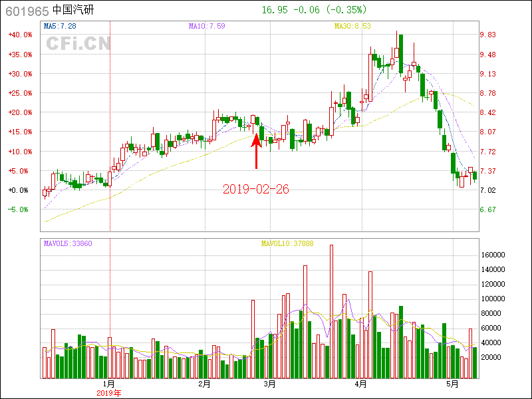532x399 pixels.
Task: Select the 8.78 price axis value
Action: coord(488,93)
